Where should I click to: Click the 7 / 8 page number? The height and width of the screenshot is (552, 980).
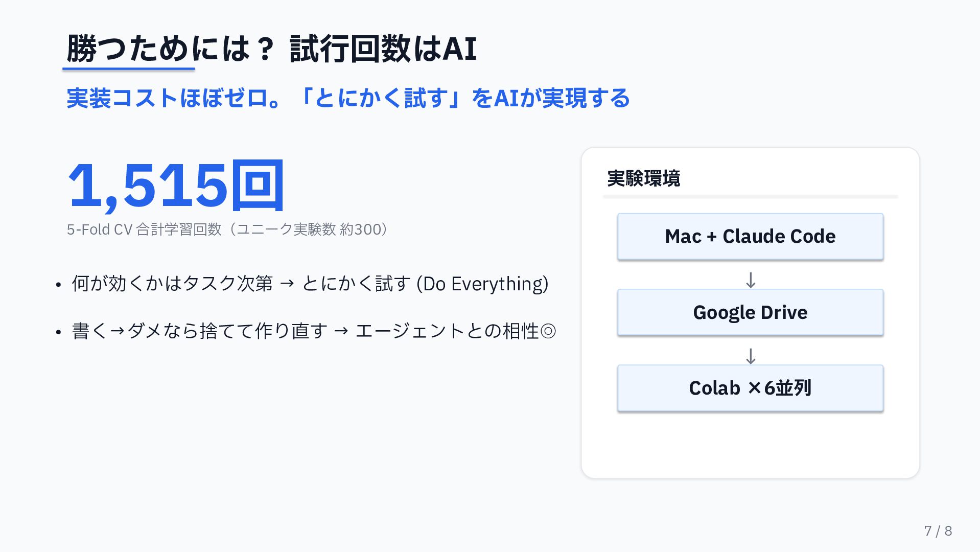tap(938, 531)
